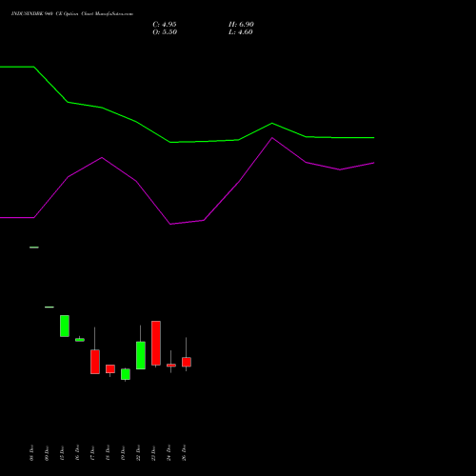The width and height of the screenshot is (476, 476).
Task: Select the 19 Dec date label
Action: tap(123, 453)
